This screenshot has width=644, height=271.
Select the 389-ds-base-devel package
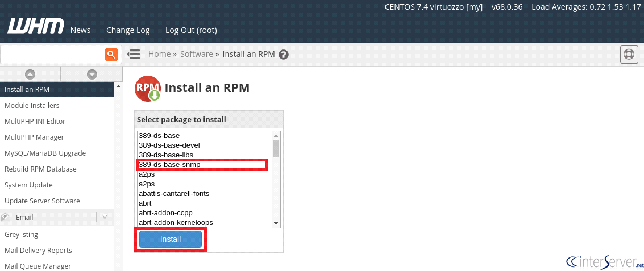tap(204, 145)
